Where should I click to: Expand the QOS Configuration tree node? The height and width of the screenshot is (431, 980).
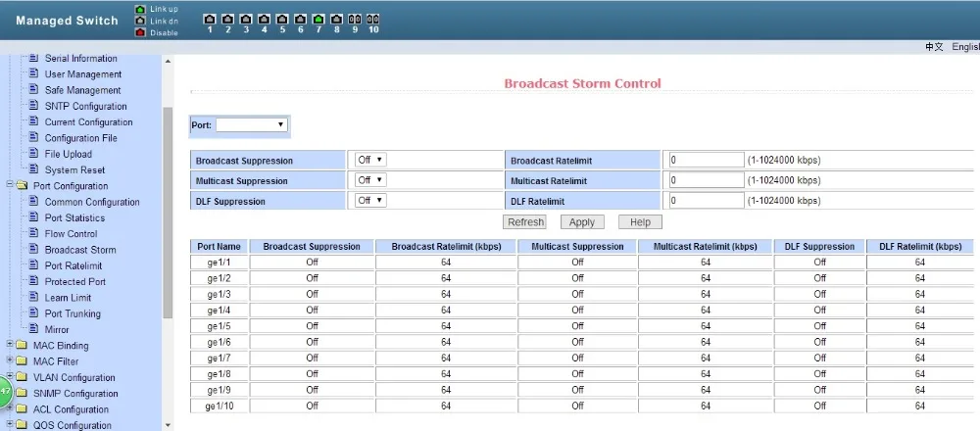click(10, 424)
